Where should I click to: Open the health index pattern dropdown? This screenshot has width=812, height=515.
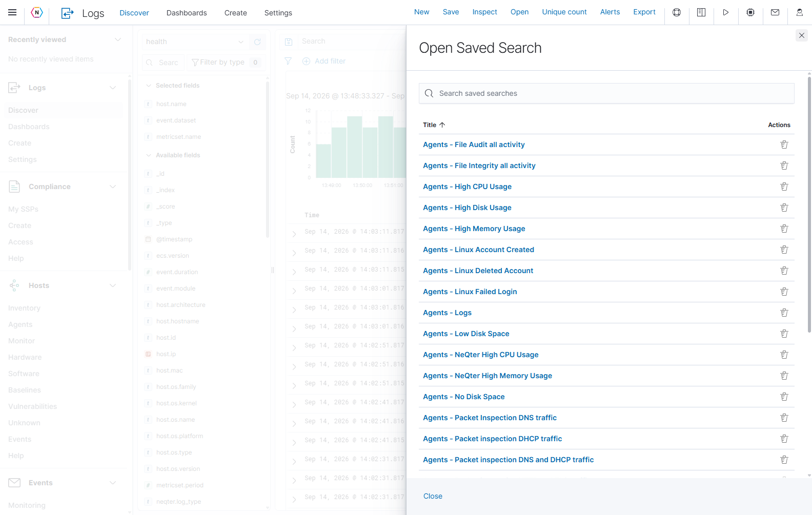coord(195,42)
